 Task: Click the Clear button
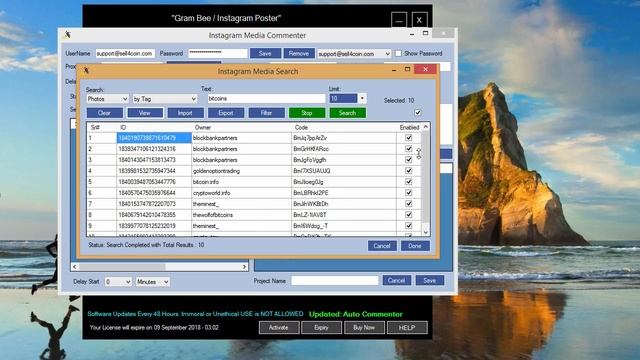(104, 113)
